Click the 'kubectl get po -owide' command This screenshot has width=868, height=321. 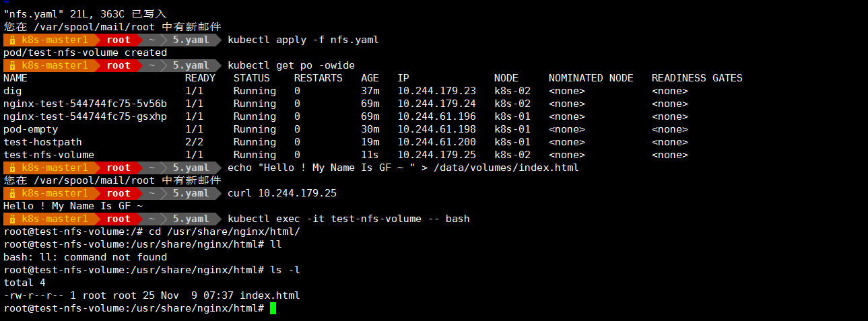point(291,65)
